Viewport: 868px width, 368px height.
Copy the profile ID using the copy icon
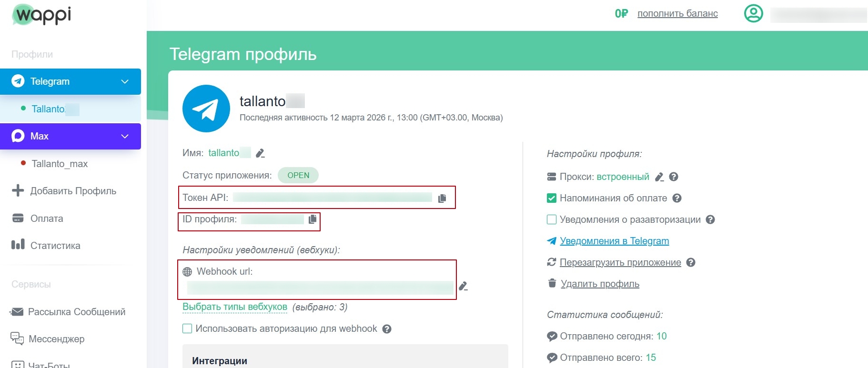tap(313, 219)
